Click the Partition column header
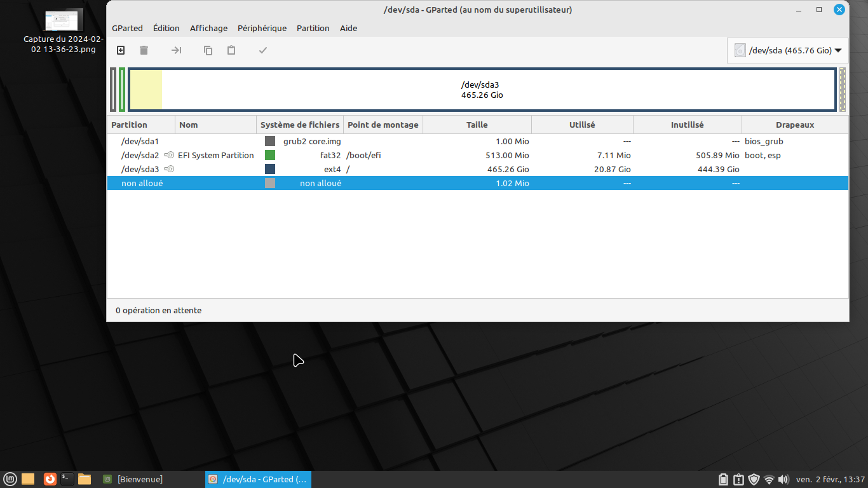This screenshot has width=868, height=488. [x=141, y=125]
